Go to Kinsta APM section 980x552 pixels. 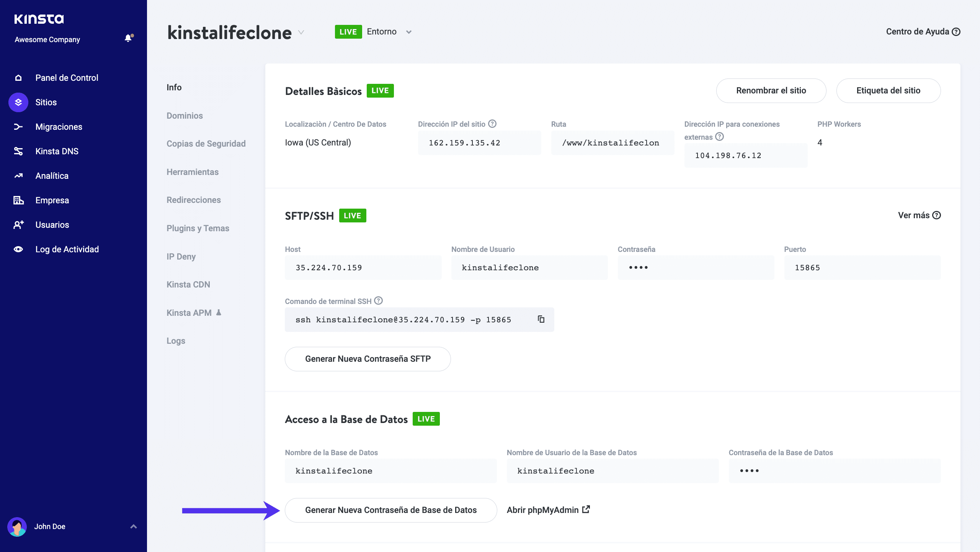coord(189,313)
